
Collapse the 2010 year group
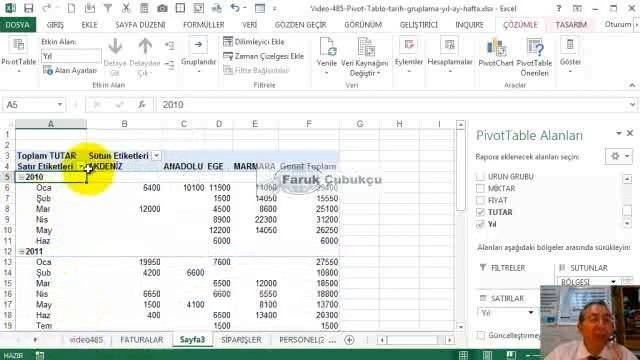pyautogui.click(x=21, y=177)
